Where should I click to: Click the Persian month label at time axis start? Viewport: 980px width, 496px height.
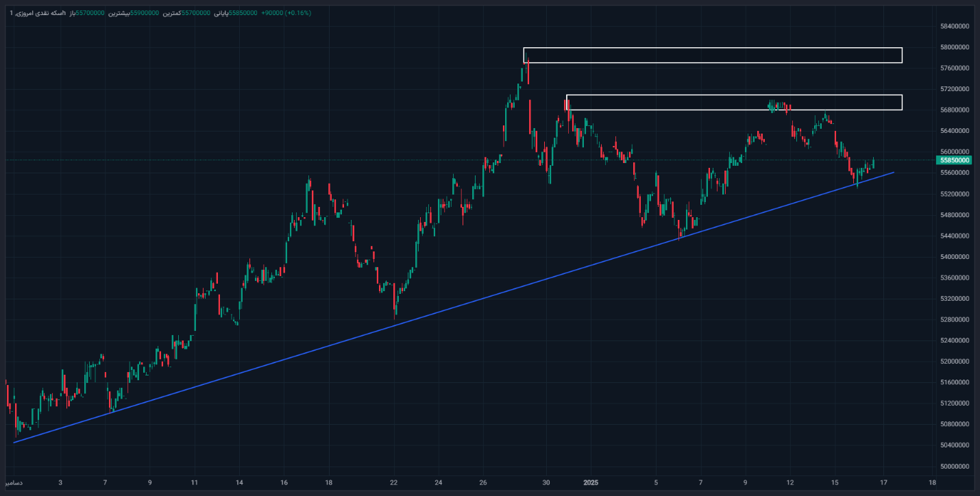(x=14, y=482)
